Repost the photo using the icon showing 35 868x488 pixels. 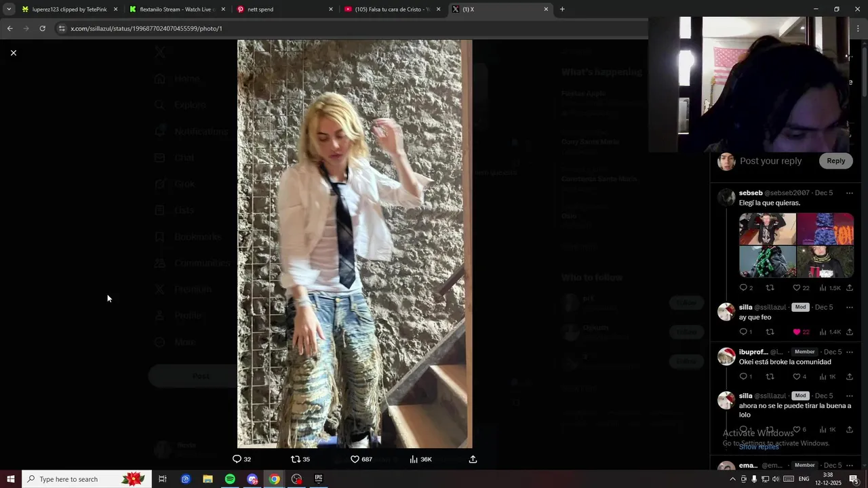coord(295,459)
